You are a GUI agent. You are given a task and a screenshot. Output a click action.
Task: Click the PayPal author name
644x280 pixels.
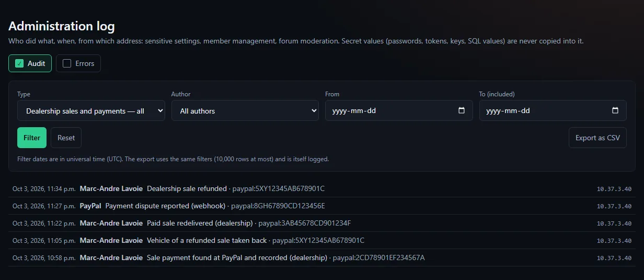click(90, 206)
